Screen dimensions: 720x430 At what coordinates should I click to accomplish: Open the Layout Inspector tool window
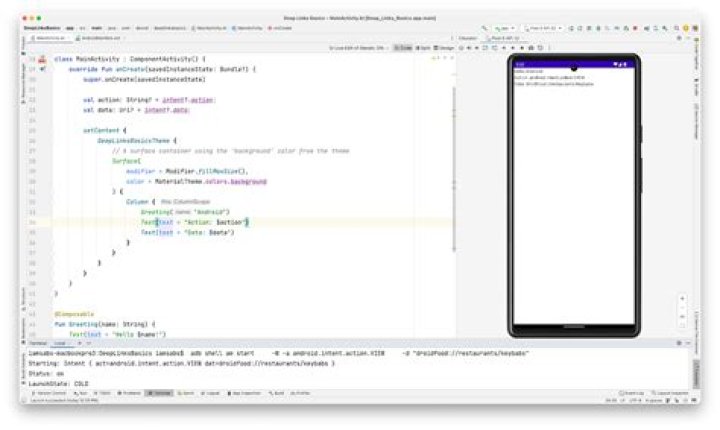[669, 393]
